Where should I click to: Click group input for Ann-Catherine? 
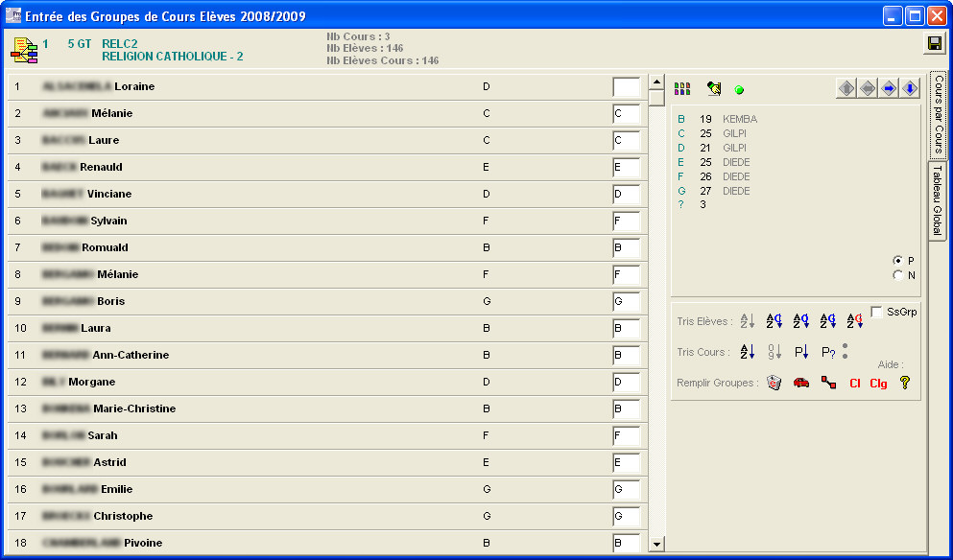click(x=626, y=356)
